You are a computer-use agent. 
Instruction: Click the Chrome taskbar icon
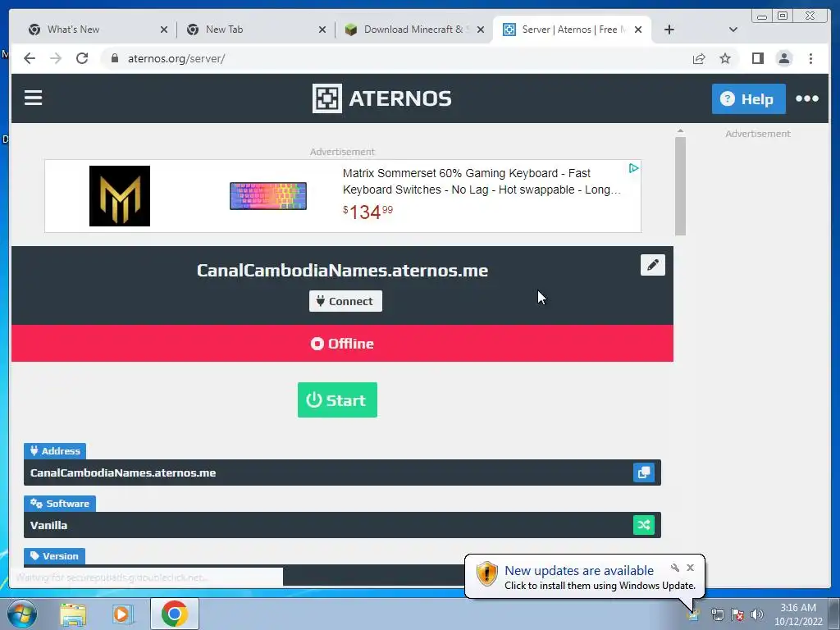(x=174, y=614)
